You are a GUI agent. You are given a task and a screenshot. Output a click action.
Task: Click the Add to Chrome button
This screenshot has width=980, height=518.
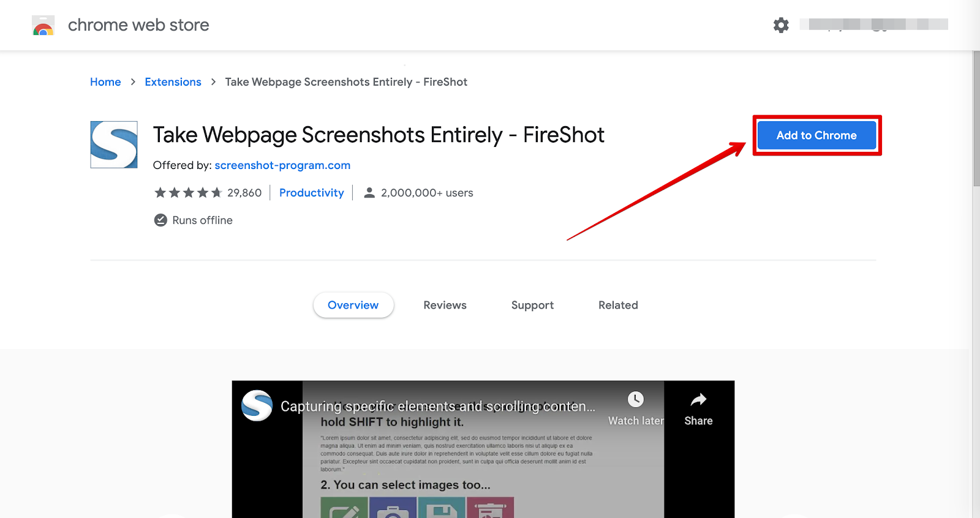[816, 135]
